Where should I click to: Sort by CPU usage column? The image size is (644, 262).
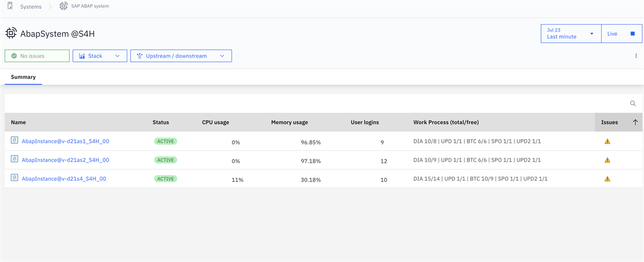tap(215, 122)
